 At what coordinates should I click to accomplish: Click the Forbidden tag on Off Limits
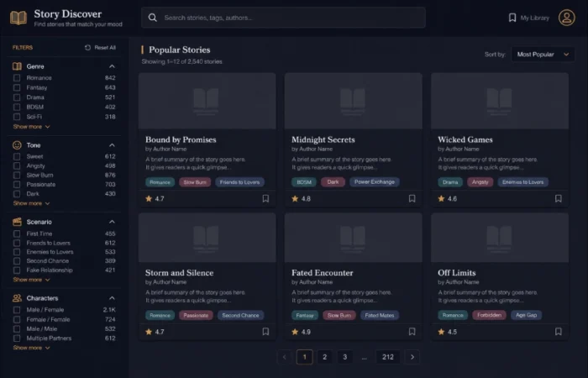(489, 315)
